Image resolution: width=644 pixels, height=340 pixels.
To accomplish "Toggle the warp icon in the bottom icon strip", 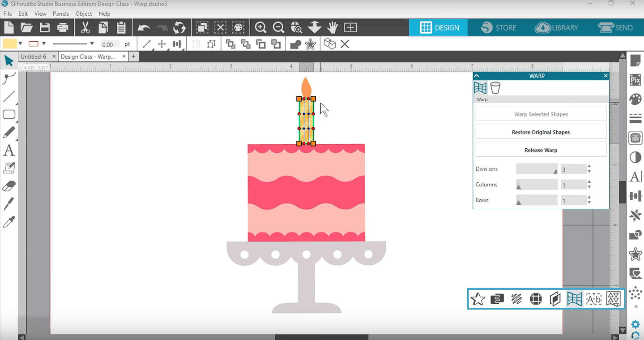I will (574, 299).
